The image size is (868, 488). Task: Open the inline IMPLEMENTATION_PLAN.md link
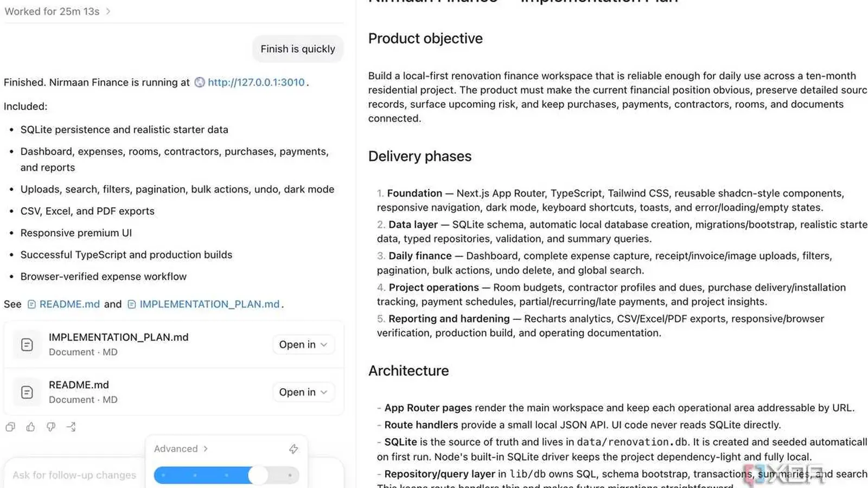[209, 304]
